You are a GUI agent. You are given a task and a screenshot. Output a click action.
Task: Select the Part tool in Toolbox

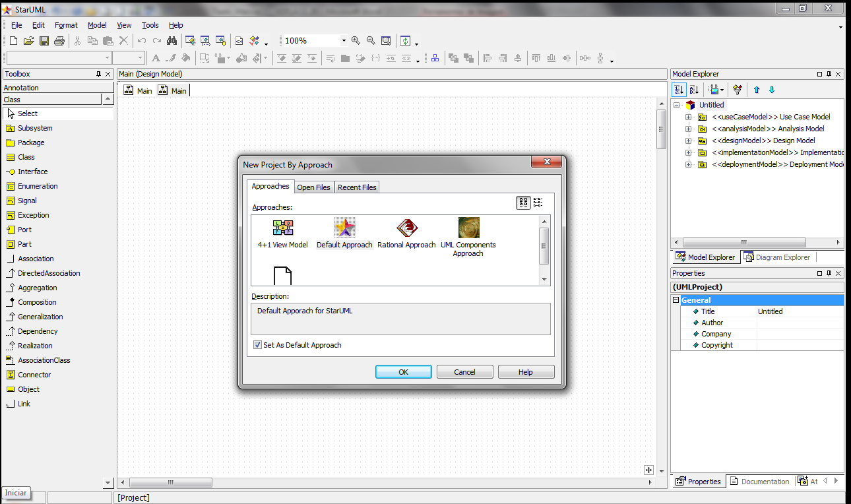(24, 244)
